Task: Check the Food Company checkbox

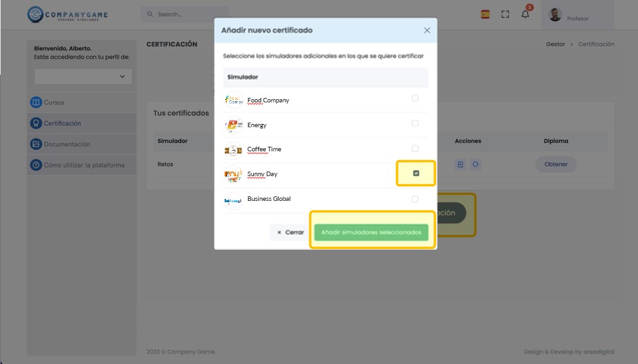Action: 415,99
